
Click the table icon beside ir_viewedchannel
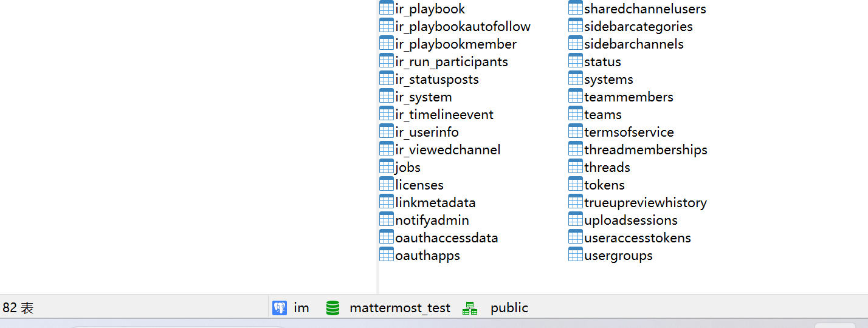click(386, 149)
